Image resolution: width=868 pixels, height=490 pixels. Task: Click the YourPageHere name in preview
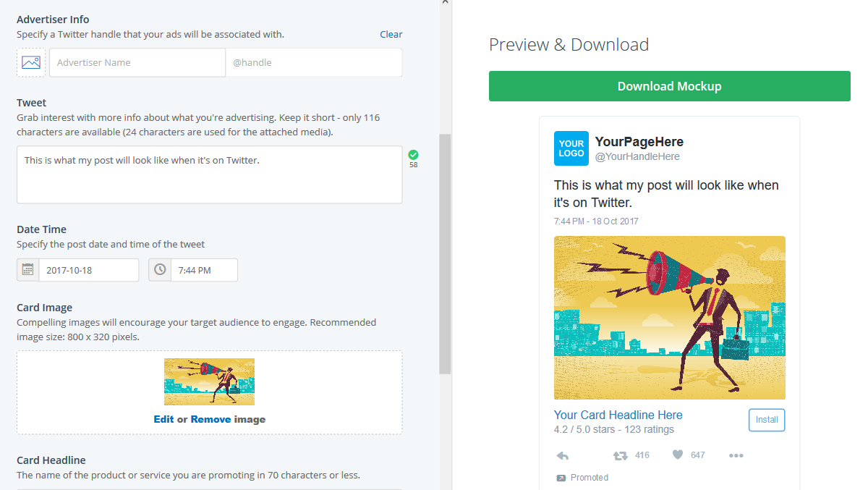[639, 142]
